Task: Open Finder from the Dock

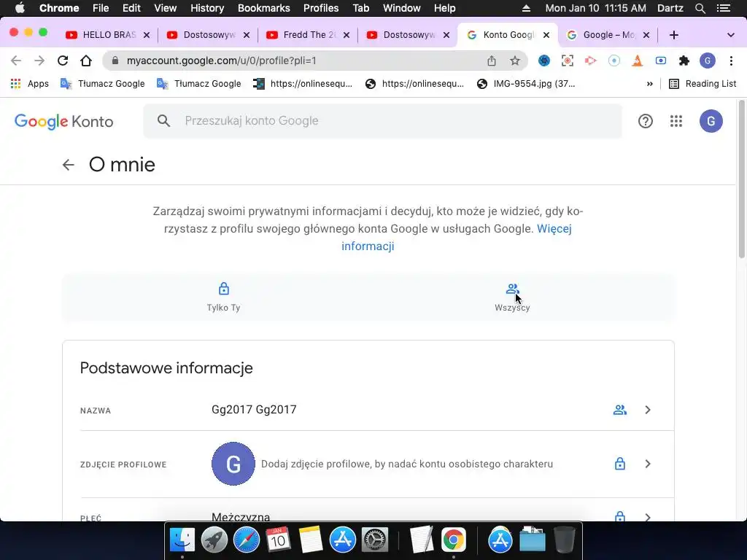Action: [182, 540]
